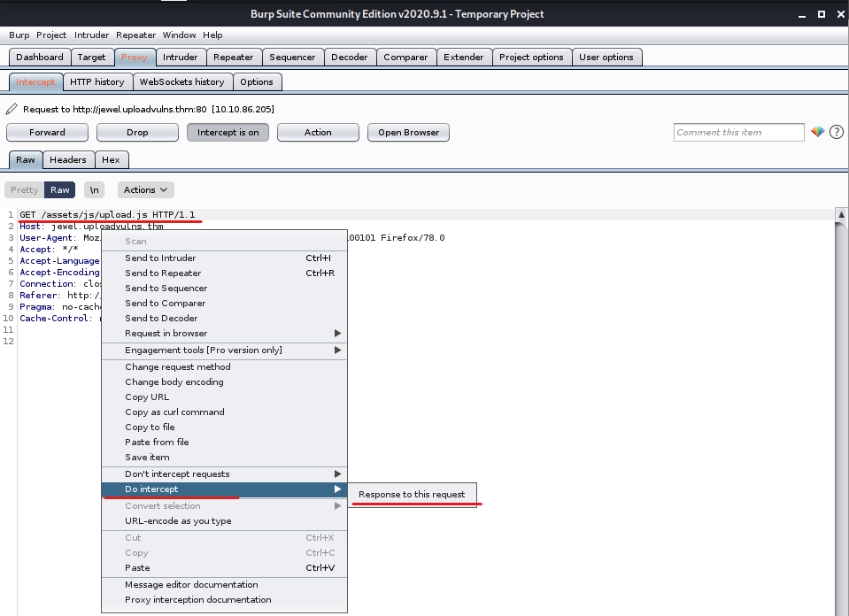Toggle the Intercept is on button
This screenshot has height=616, width=849.
tap(228, 132)
